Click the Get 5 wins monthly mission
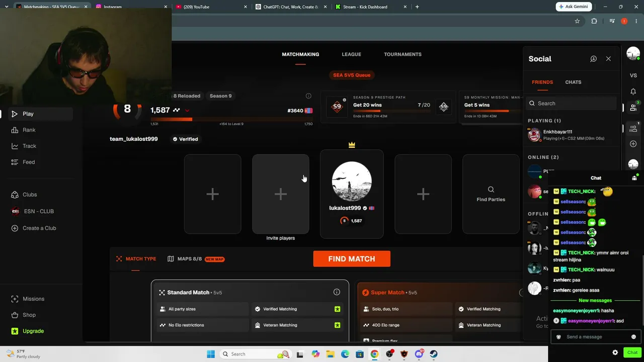Image resolution: width=644 pixels, height=362 pixels. coord(491,107)
